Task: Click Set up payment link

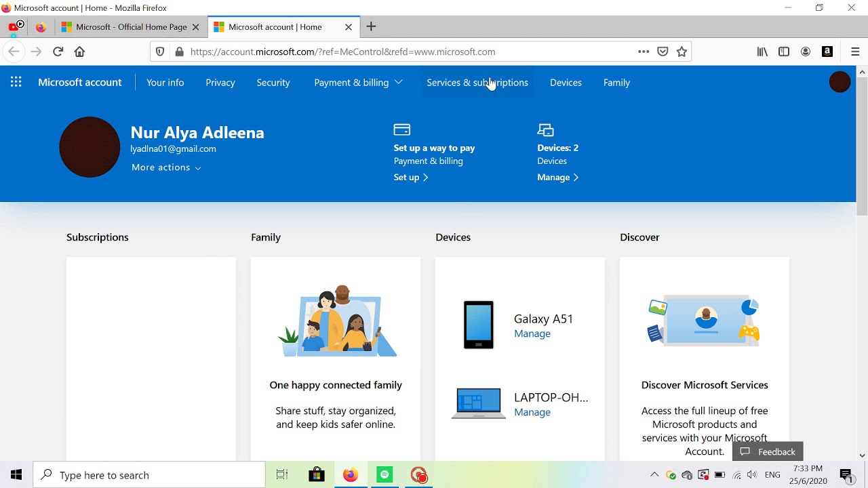Action: point(411,177)
